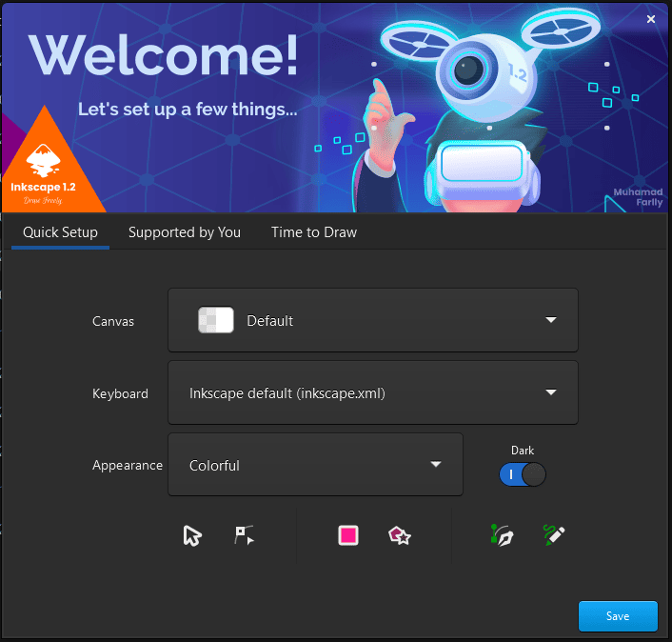The image size is (672, 642).
Task: Click the Node tool preview icon
Action: tap(245, 535)
